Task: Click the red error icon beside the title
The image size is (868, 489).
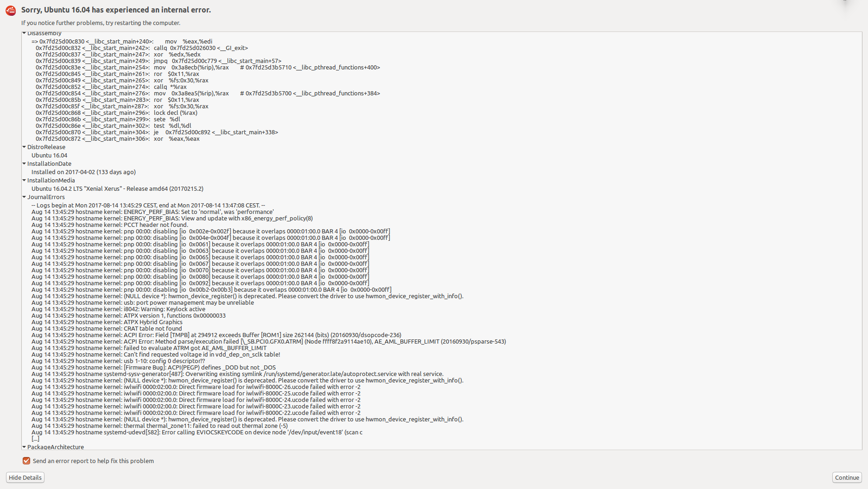Action: click(x=11, y=11)
